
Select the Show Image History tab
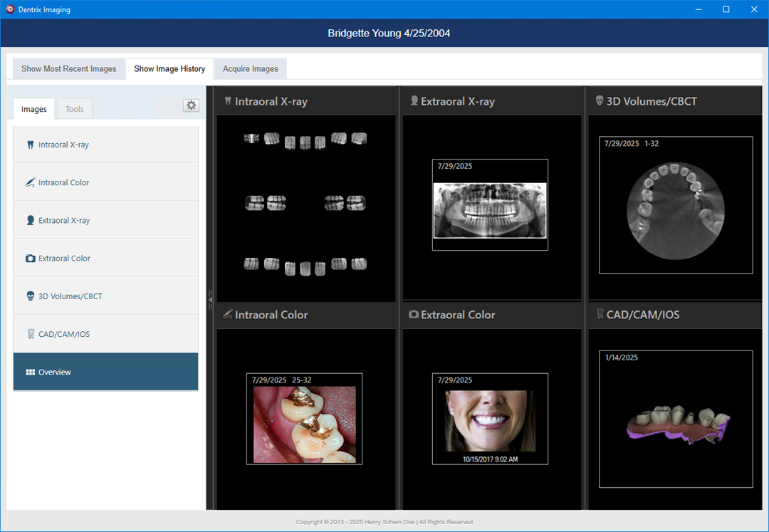pyautogui.click(x=169, y=68)
